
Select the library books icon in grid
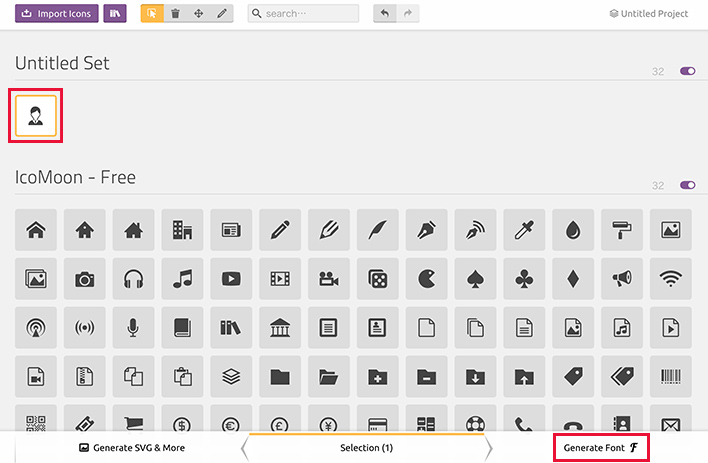231,327
